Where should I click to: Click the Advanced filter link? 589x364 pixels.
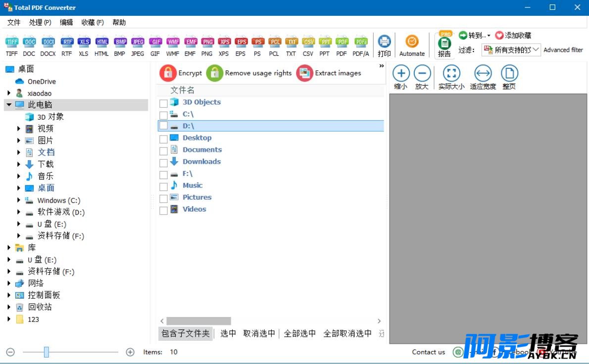coord(563,50)
